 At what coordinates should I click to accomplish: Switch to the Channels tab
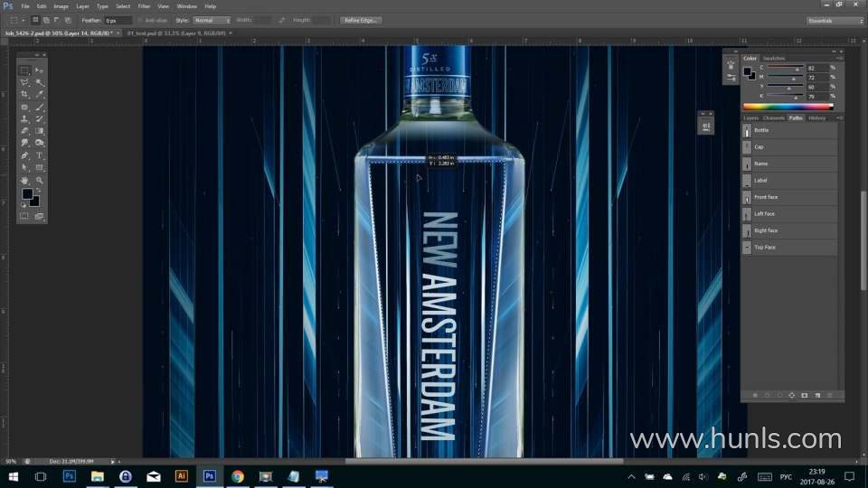pyautogui.click(x=773, y=117)
